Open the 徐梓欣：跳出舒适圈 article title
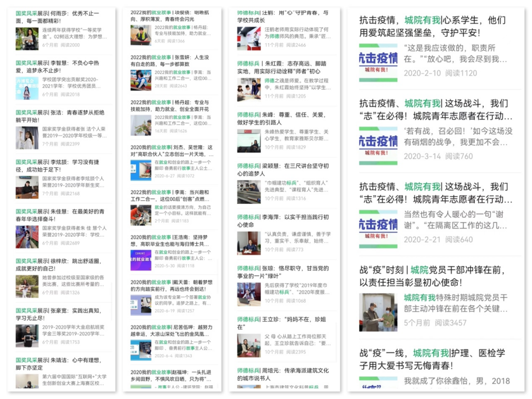532x399 pixels. coord(59,265)
